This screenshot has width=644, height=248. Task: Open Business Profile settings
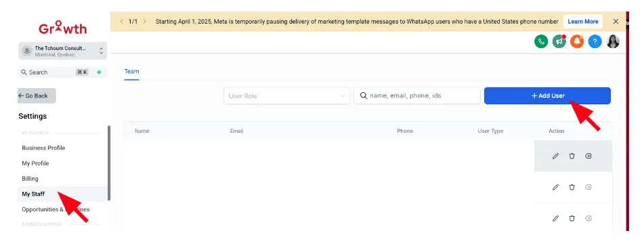[x=43, y=148]
